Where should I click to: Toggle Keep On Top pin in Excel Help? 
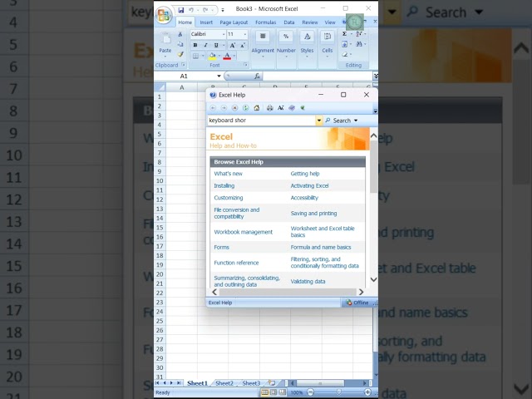coord(303,108)
